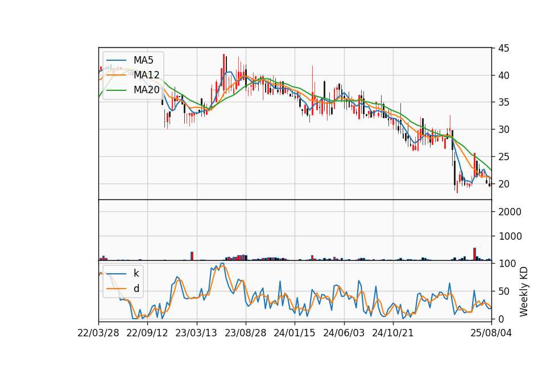Click the price axis value 25
Viewport: 546px width, 392px height.
[503, 157]
